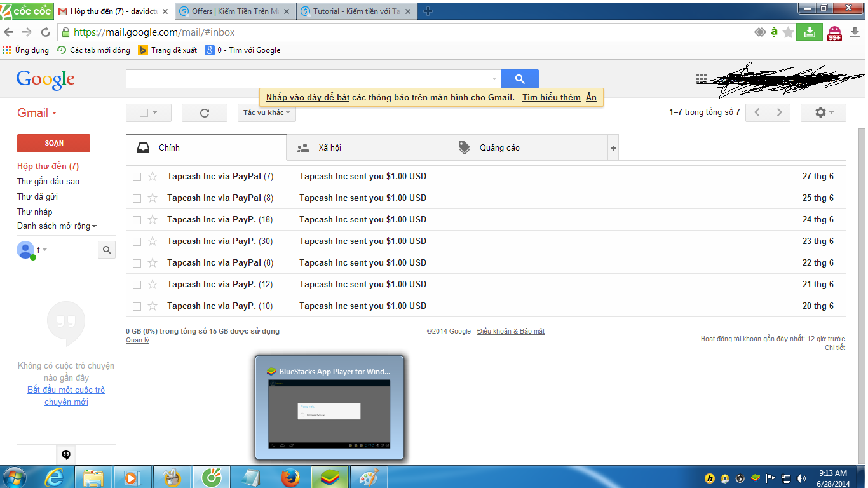Open the Google apps grid
Image resolution: width=868 pixels, height=488 pixels.
coord(702,78)
